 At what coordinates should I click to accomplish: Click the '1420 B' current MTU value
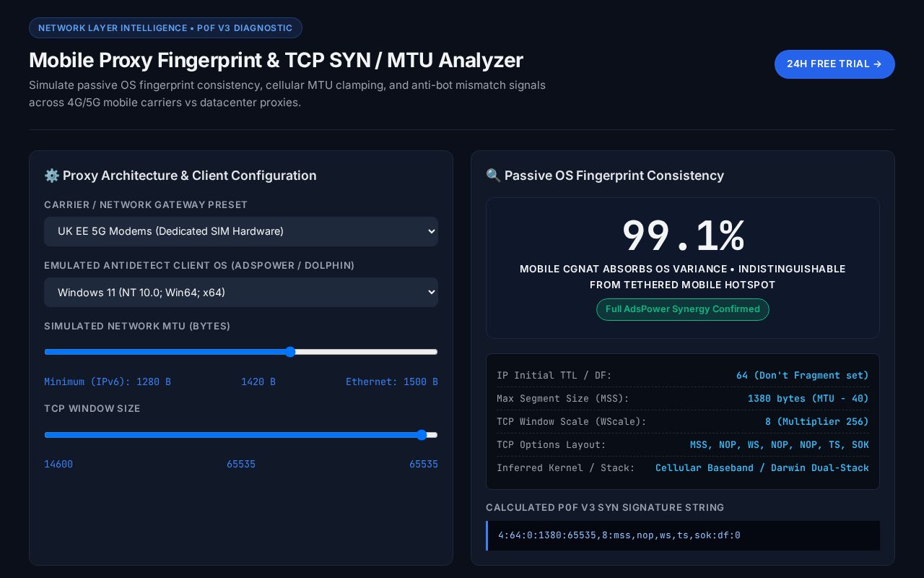click(258, 381)
